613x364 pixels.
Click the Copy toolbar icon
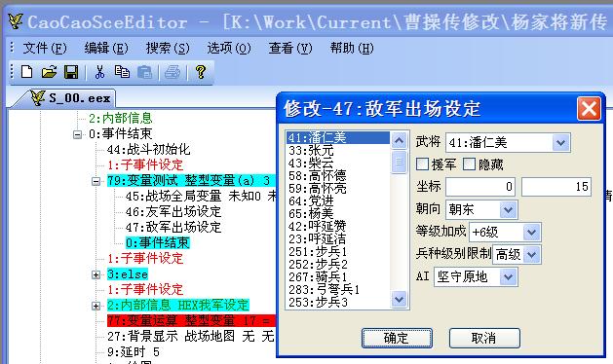(122, 72)
